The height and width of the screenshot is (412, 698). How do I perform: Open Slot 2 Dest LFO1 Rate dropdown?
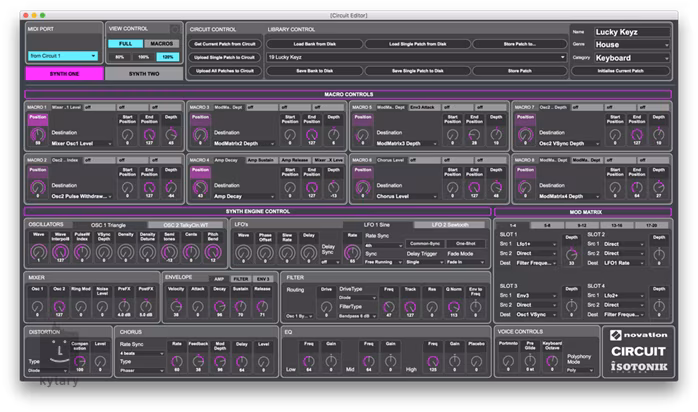[x=624, y=263]
